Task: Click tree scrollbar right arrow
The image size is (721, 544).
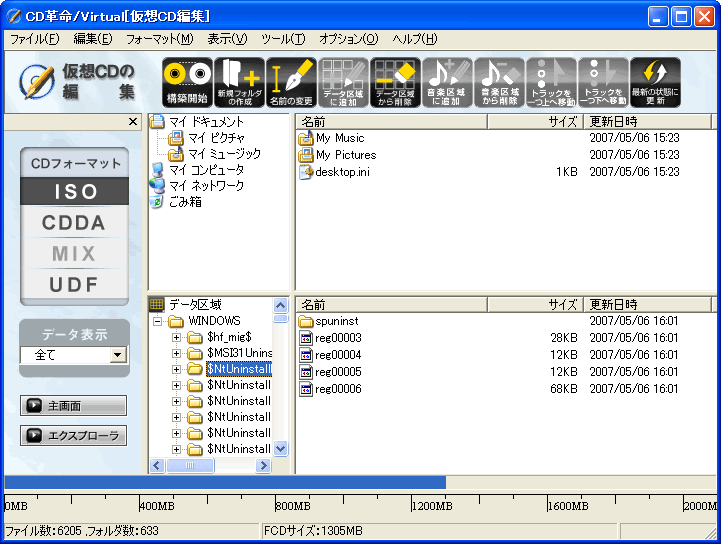Action: pos(263,465)
